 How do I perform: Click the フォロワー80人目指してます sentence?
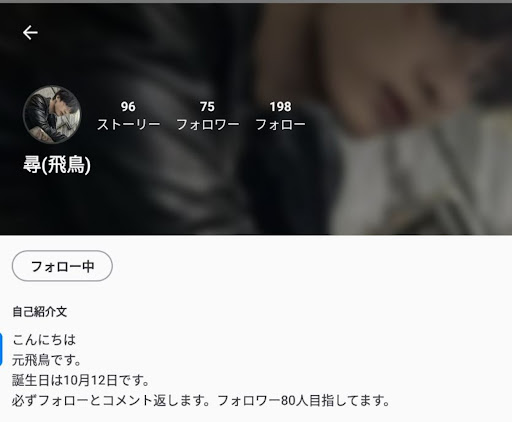(303, 400)
